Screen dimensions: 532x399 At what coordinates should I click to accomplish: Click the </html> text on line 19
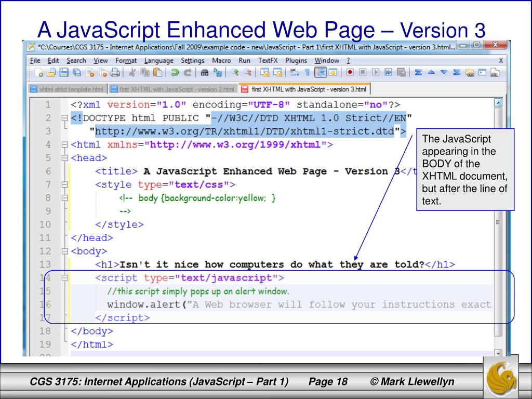91,344
